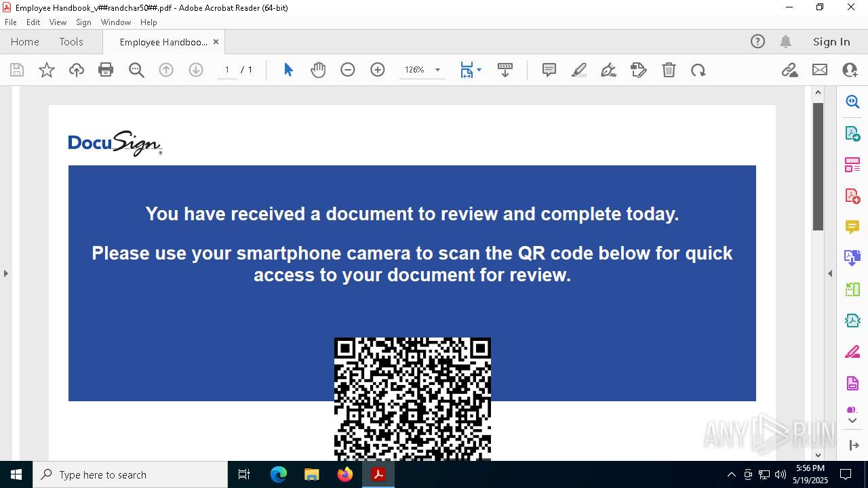Bookmark document with star icon

pyautogui.click(x=47, y=70)
